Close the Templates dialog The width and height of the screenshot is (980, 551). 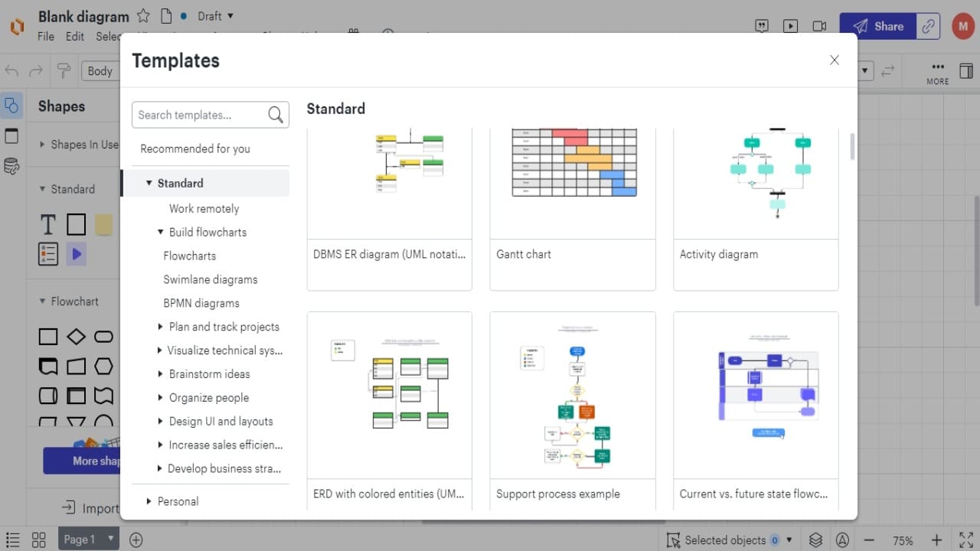[x=835, y=60]
